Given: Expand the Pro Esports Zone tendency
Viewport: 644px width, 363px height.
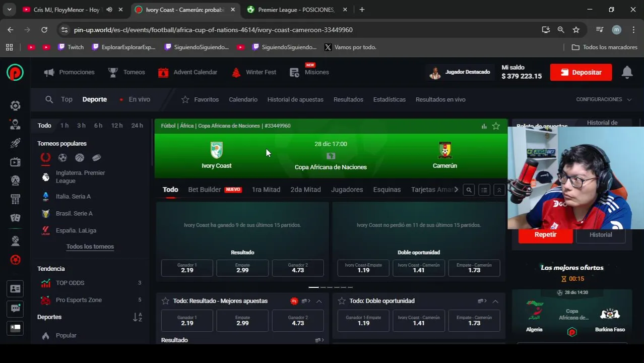Looking at the screenshot, I should click(x=90, y=300).
